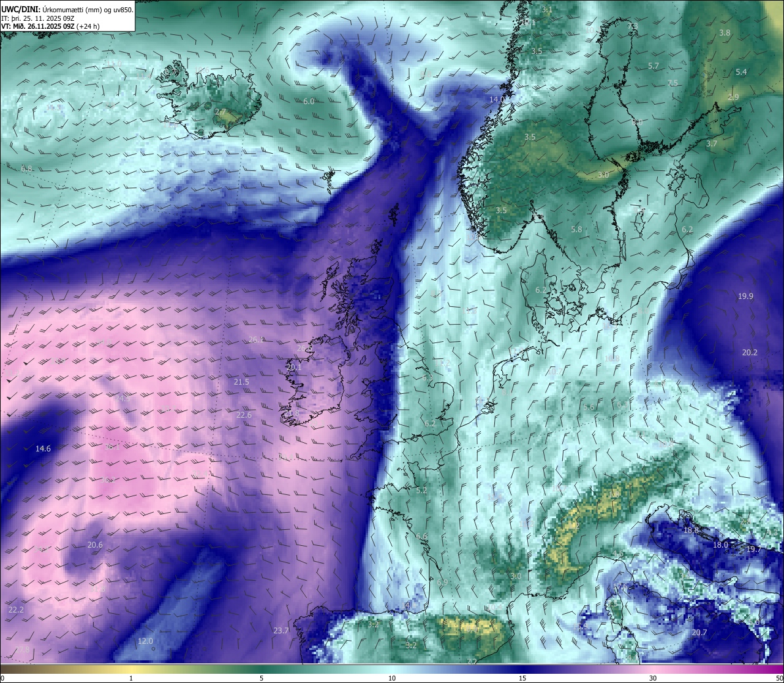Select the 5.8 value label
The width and height of the screenshot is (784, 683).
click(x=576, y=230)
